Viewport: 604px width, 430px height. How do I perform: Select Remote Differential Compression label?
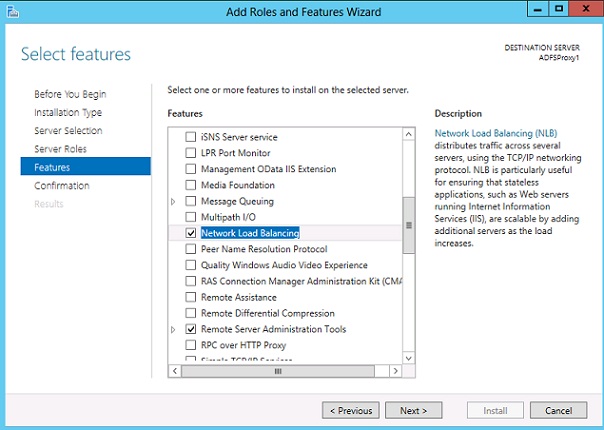click(x=268, y=313)
